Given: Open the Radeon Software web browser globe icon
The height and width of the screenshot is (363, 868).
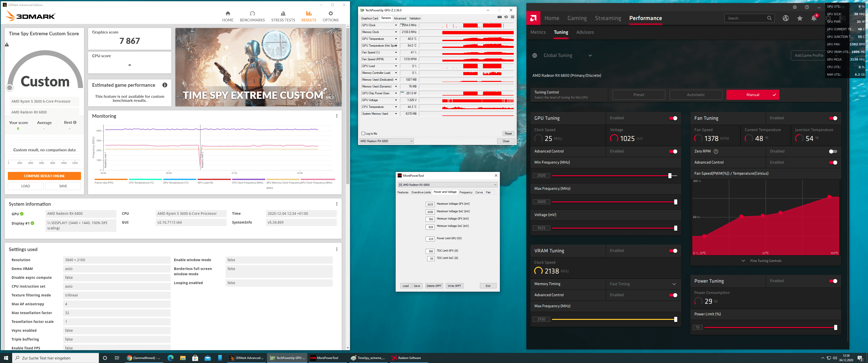Looking at the screenshot, I should pos(785,18).
